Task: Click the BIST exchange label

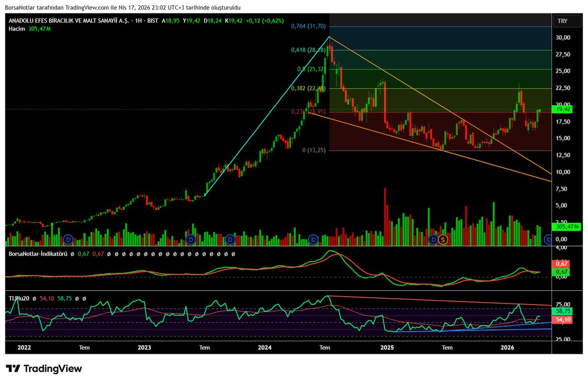Action: click(x=153, y=21)
